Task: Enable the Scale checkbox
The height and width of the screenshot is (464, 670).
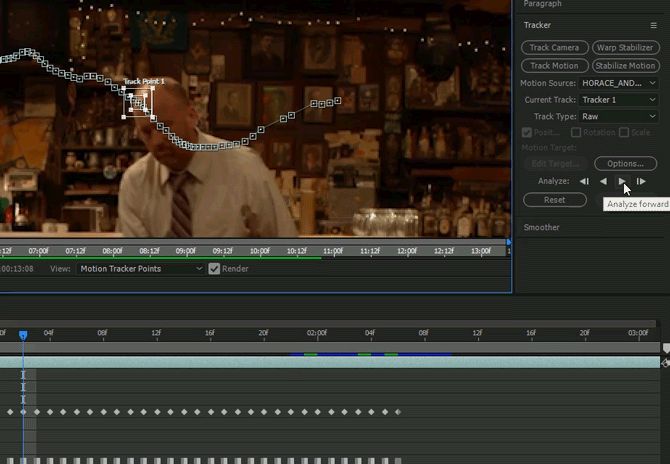Action: pos(622,132)
